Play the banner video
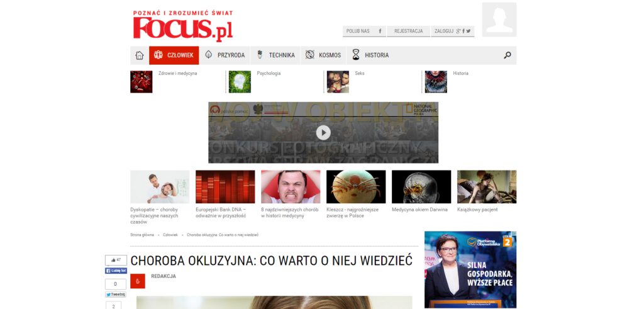Image resolution: width=644 pixels, height=309 pixels. 323,133
